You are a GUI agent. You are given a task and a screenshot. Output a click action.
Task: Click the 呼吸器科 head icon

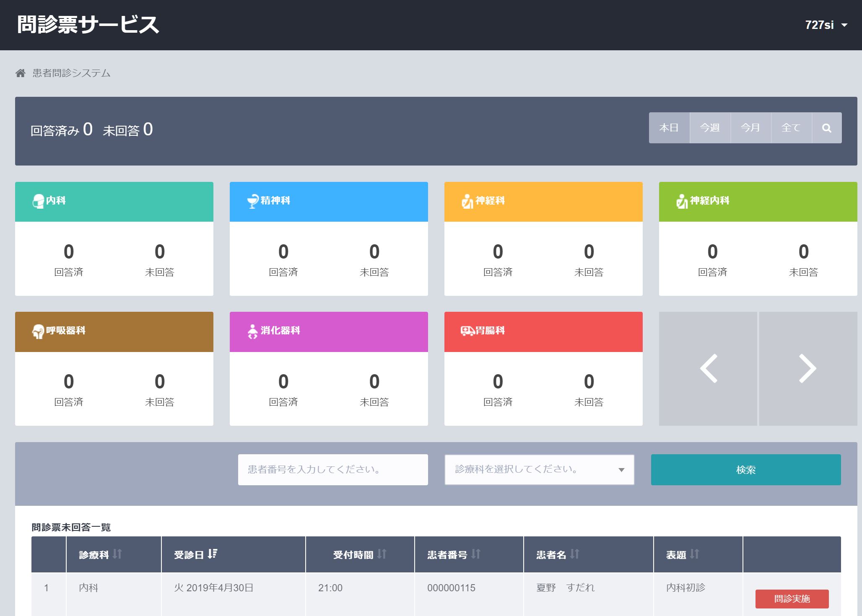pos(38,331)
